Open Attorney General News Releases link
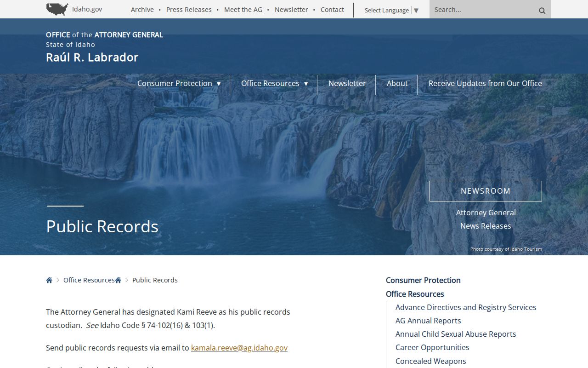The width and height of the screenshot is (588, 368). click(x=486, y=219)
